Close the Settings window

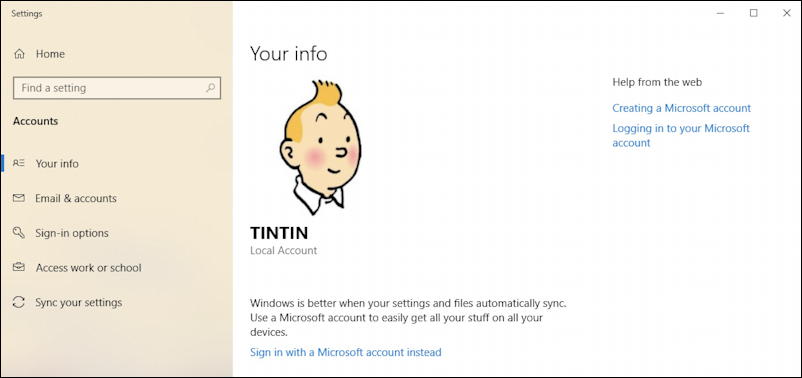click(787, 13)
